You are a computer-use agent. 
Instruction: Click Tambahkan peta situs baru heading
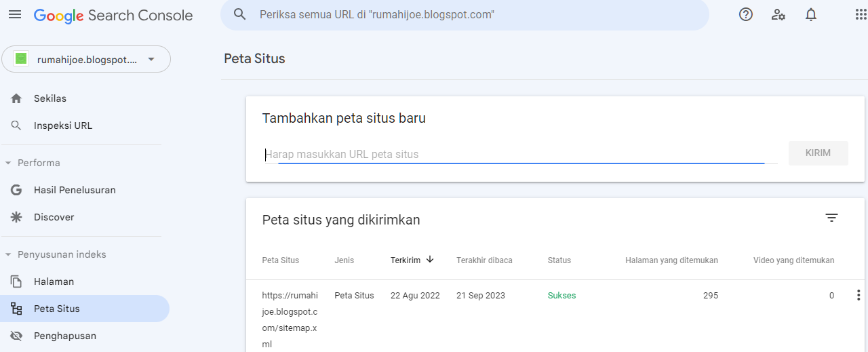click(344, 118)
